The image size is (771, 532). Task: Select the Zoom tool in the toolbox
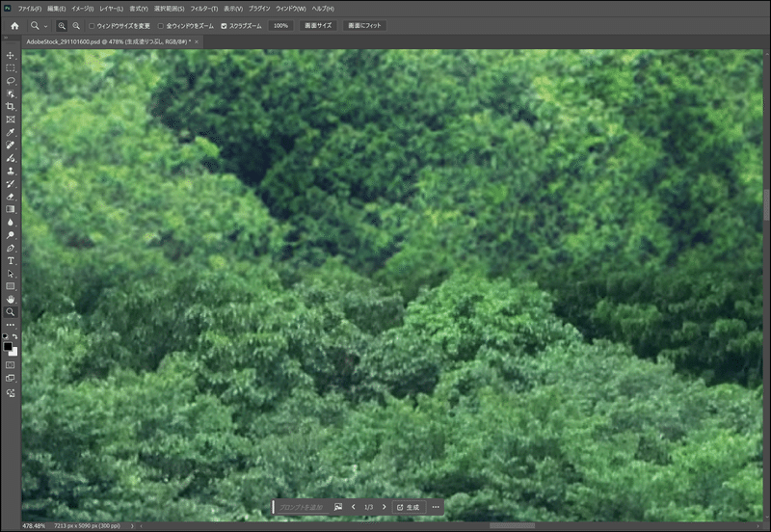click(x=11, y=311)
